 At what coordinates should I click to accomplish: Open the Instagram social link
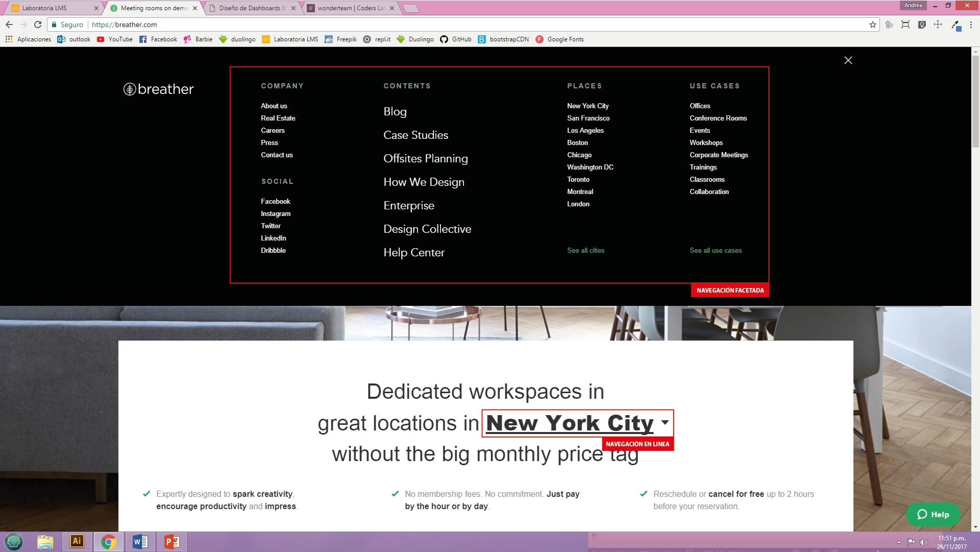pyautogui.click(x=276, y=213)
